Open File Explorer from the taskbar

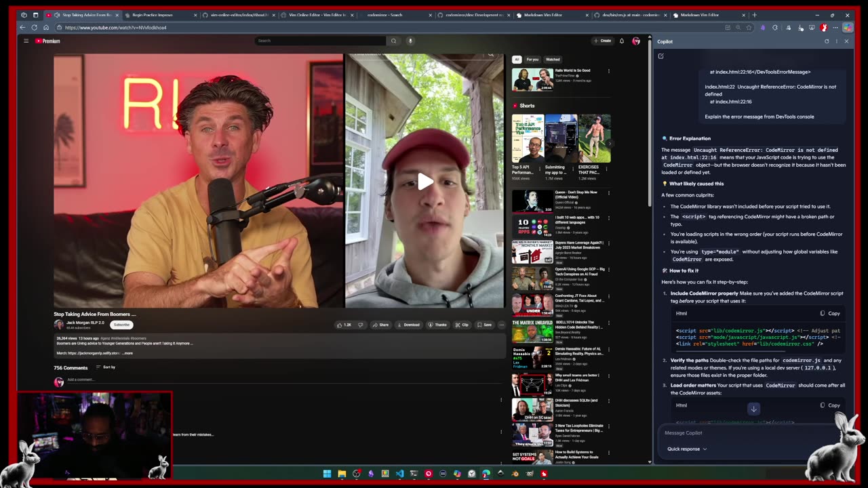[x=342, y=474]
